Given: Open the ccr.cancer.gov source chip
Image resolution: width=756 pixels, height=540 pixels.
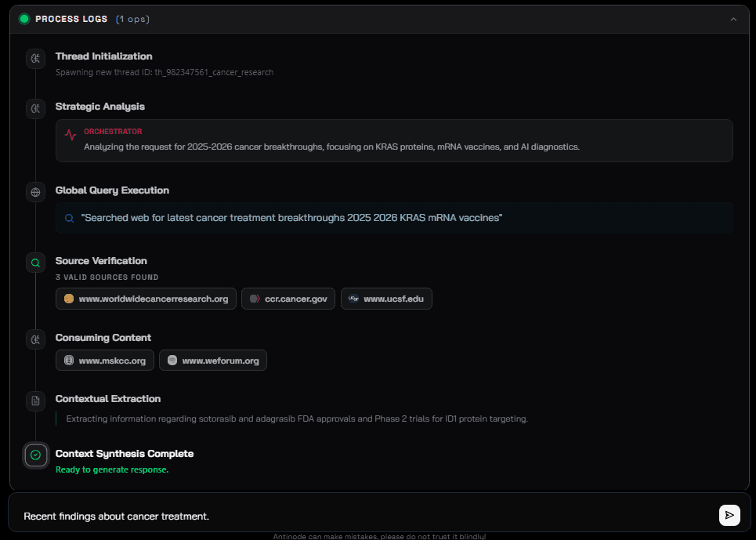Looking at the screenshot, I should pos(288,299).
